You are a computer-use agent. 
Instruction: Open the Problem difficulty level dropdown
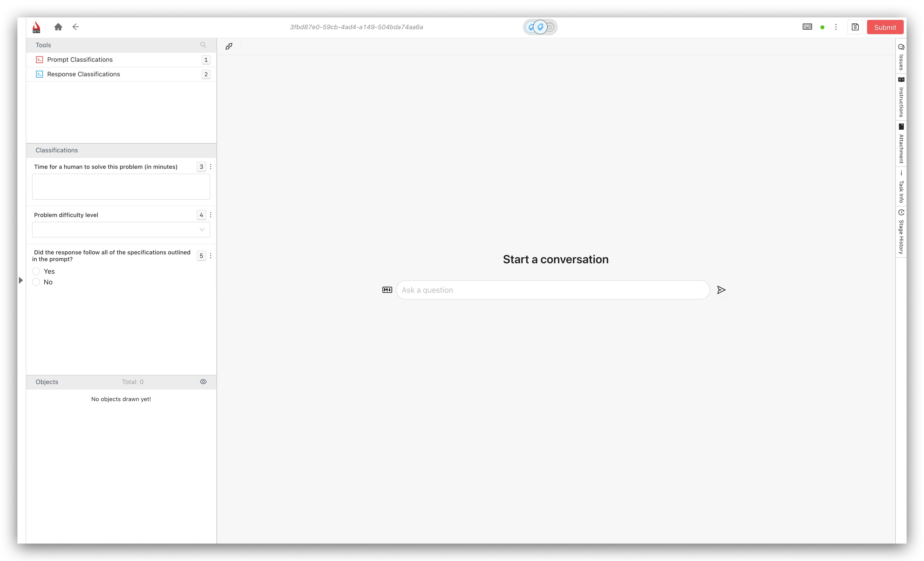[121, 230]
